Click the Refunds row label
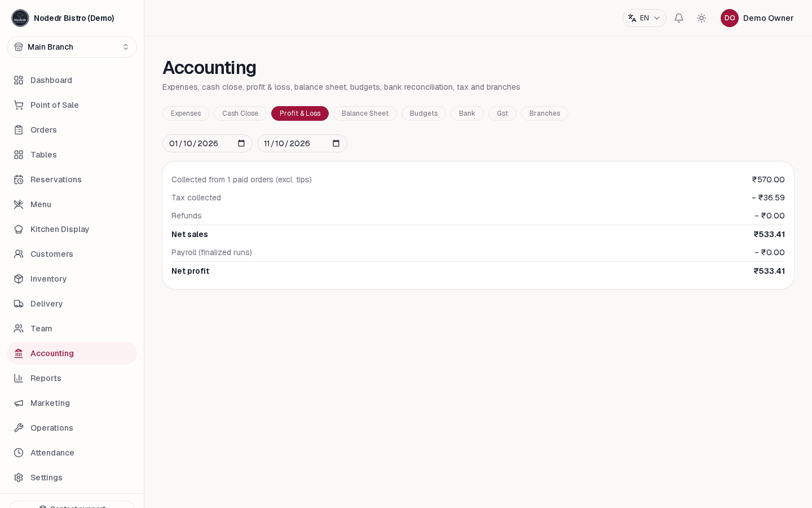 pyautogui.click(x=187, y=216)
